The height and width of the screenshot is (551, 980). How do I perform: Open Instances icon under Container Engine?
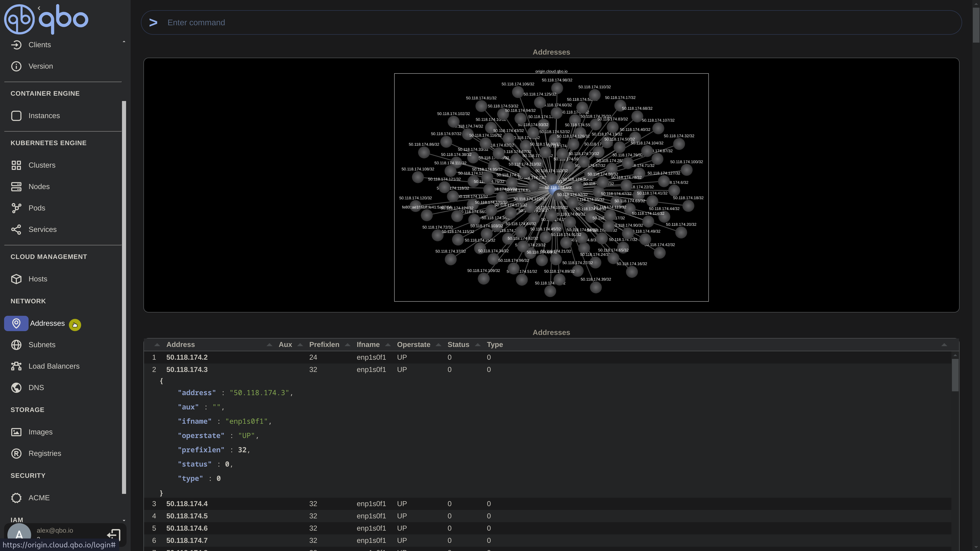[16, 116]
